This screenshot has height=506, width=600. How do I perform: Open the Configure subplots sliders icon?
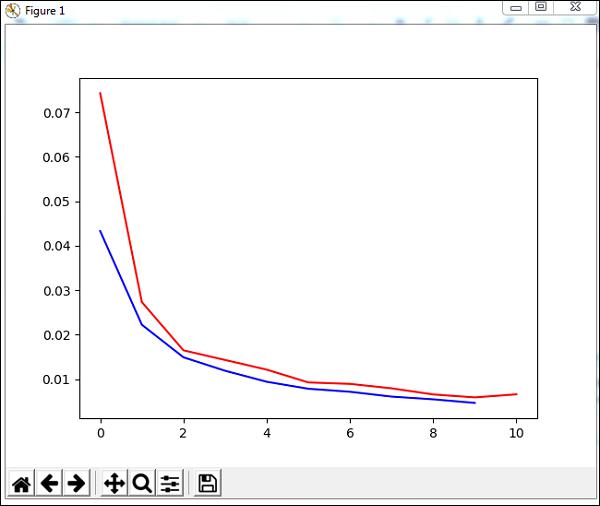click(x=170, y=483)
